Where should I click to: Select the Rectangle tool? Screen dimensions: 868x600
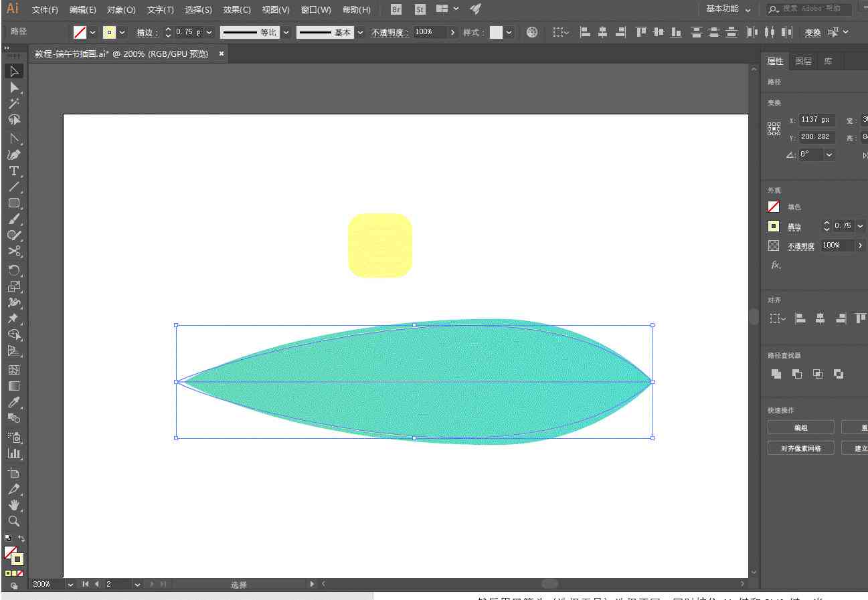[x=13, y=203]
